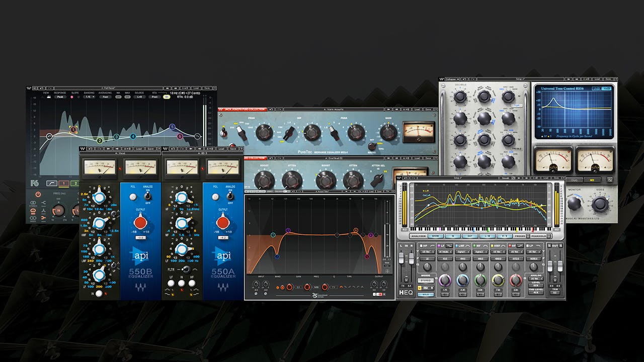The height and width of the screenshot is (362, 644).
Task: Select band node 1 on F6 graph
Action: [73, 130]
